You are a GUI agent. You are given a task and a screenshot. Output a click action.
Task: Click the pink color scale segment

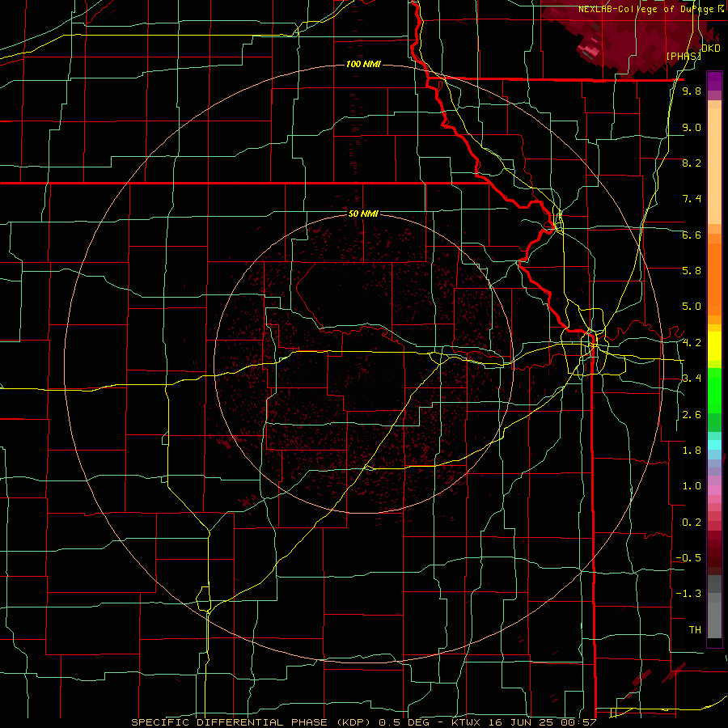tap(714, 490)
